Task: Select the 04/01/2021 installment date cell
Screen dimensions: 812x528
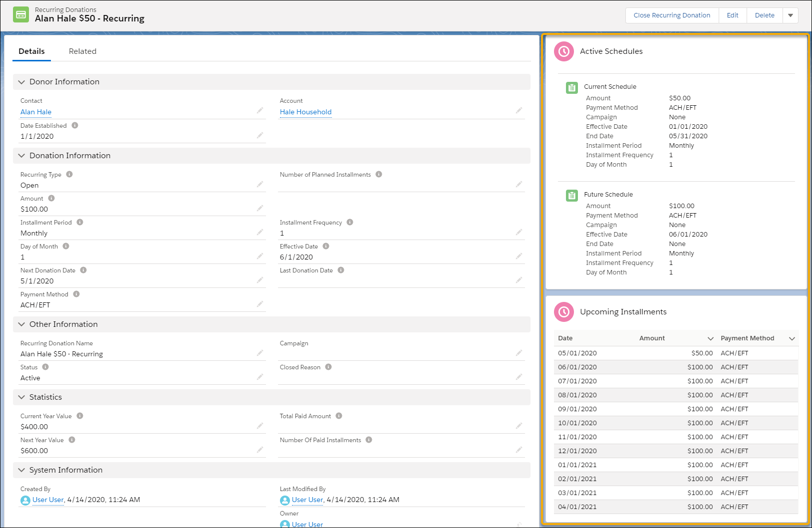Action: 577,507
